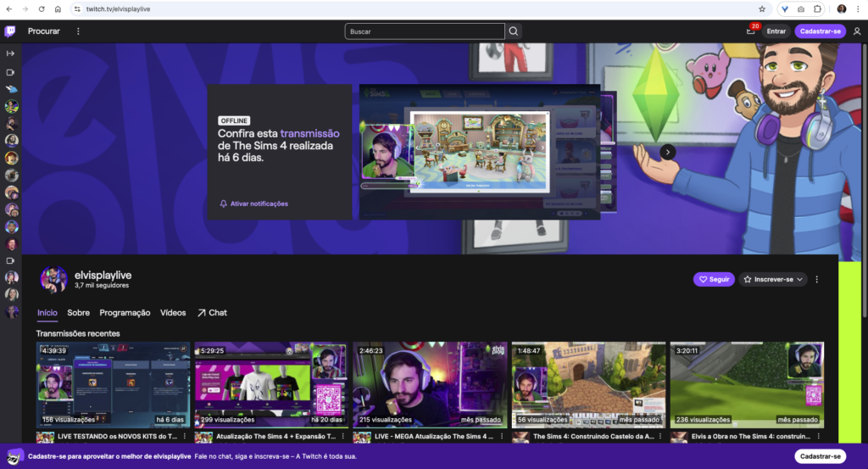Open the Chat popout link

[212, 313]
